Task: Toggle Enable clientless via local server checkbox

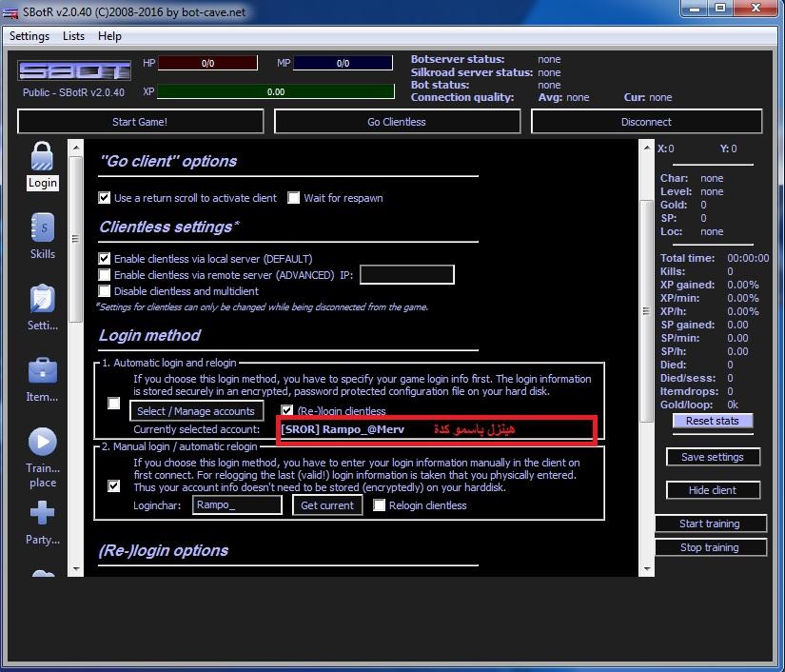Action: click(104, 258)
